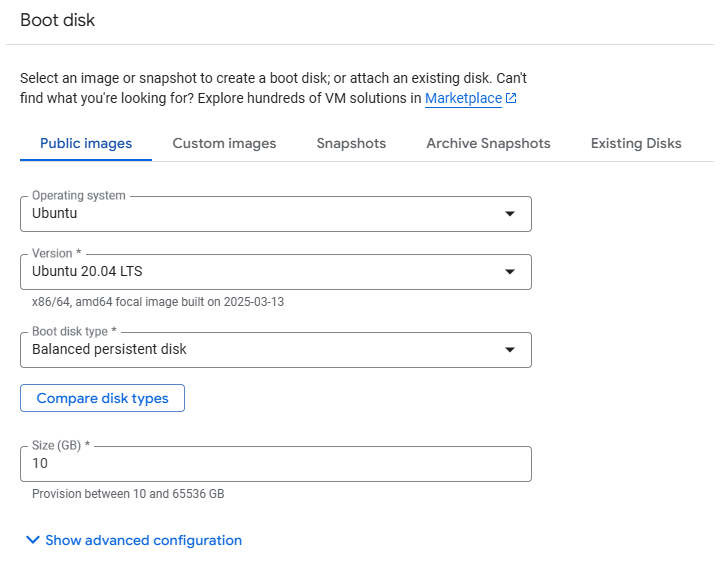This screenshot has height=569, width=723.
Task: Expand Show advanced configuration
Action: (134, 540)
